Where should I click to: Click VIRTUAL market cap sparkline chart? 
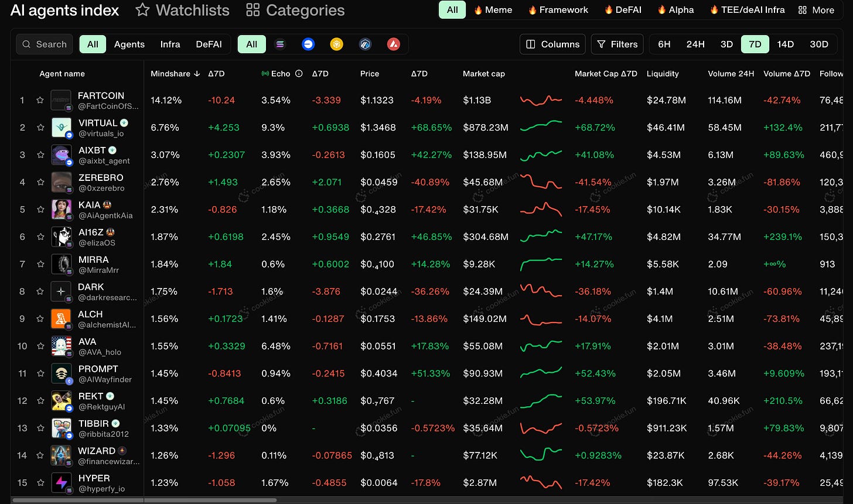tap(541, 127)
